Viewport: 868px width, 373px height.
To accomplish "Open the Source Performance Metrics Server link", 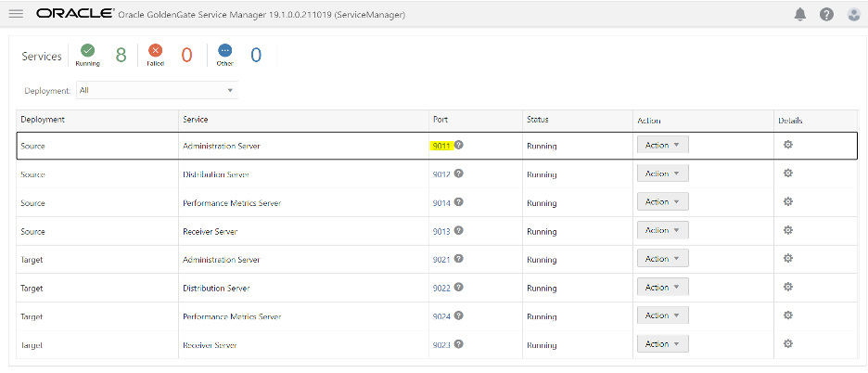I will [232, 203].
